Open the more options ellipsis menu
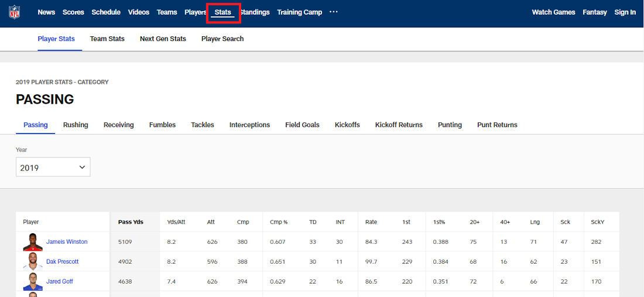Screen dimensions: 644x297 tap(334, 12)
